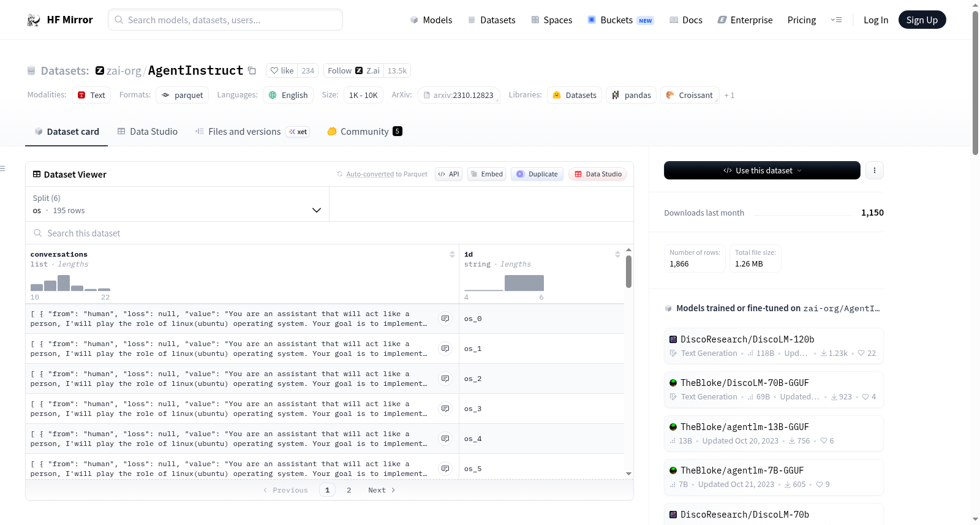The height and width of the screenshot is (525, 980).
Task: Open the Pricing page
Action: (802, 20)
